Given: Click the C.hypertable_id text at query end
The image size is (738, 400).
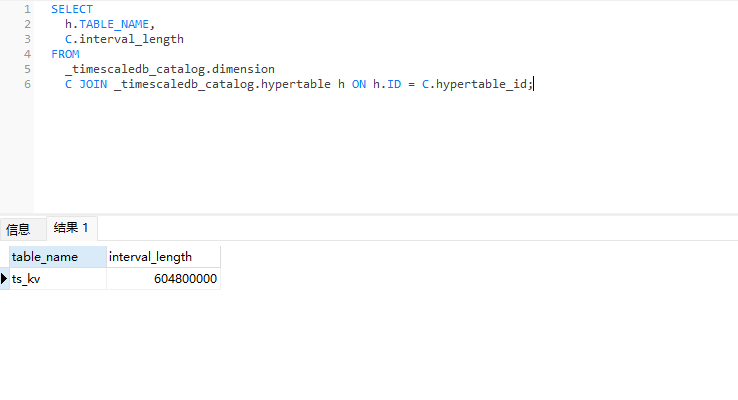Looking at the screenshot, I should click(x=476, y=84).
